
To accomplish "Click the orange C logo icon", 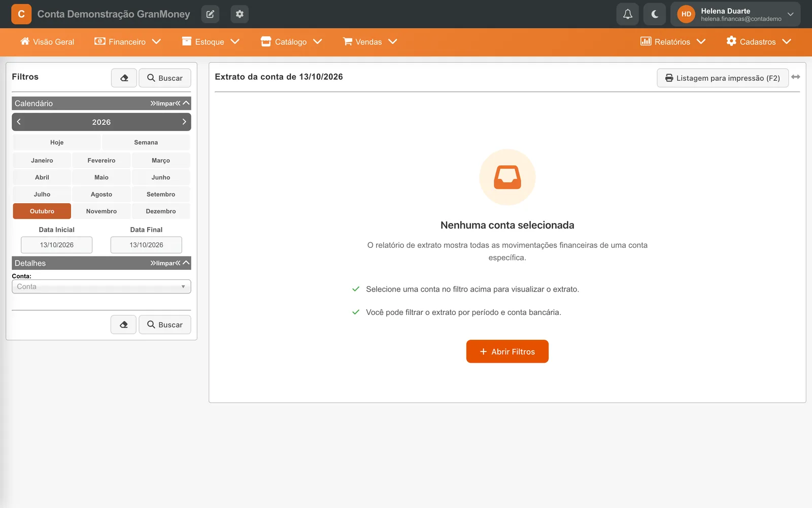I will (x=21, y=14).
